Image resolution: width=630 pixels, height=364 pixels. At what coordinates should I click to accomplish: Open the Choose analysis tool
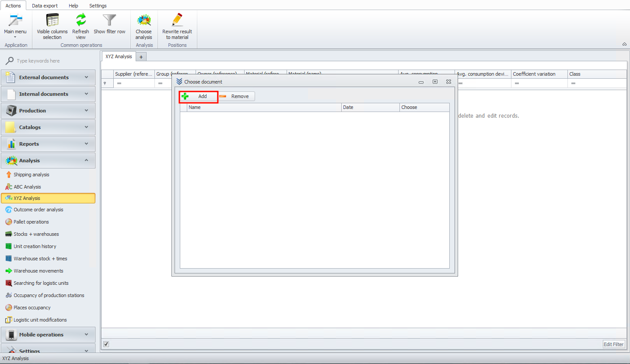pyautogui.click(x=143, y=27)
